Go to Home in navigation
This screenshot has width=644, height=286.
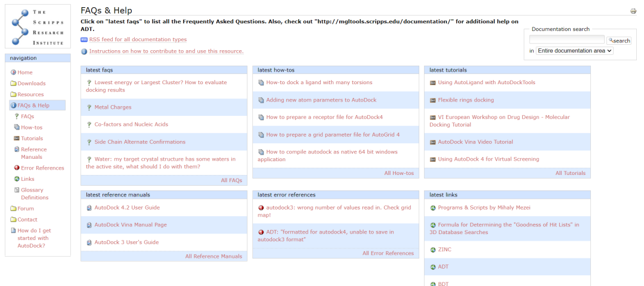(25, 72)
